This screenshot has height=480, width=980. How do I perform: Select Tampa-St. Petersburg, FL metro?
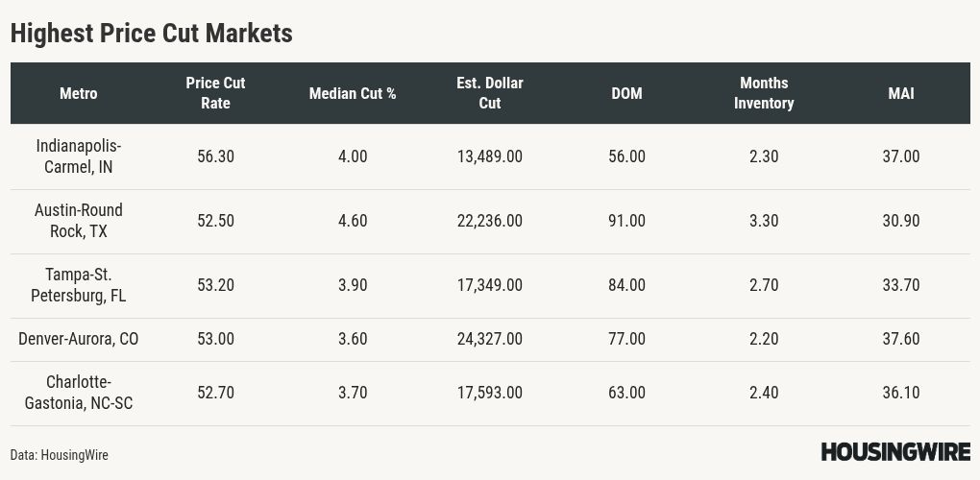(x=79, y=285)
